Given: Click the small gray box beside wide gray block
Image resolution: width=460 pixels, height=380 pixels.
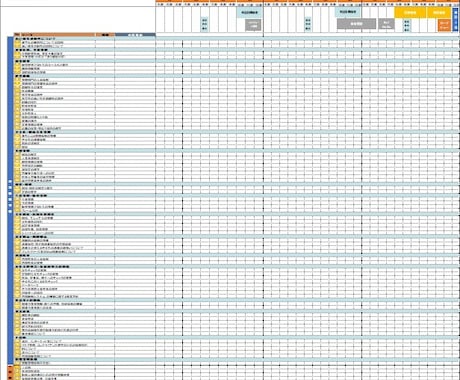Looking at the screenshot, I should pyautogui.click(x=386, y=24).
